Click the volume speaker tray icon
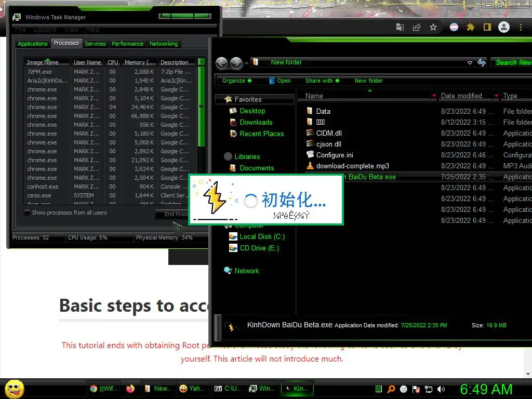This screenshot has height=399, width=532. [441, 389]
